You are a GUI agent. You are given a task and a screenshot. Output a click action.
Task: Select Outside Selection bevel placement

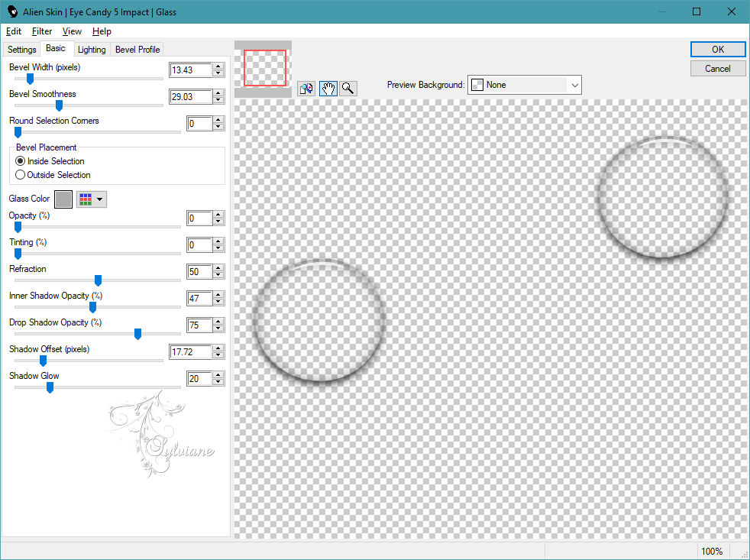point(53,175)
